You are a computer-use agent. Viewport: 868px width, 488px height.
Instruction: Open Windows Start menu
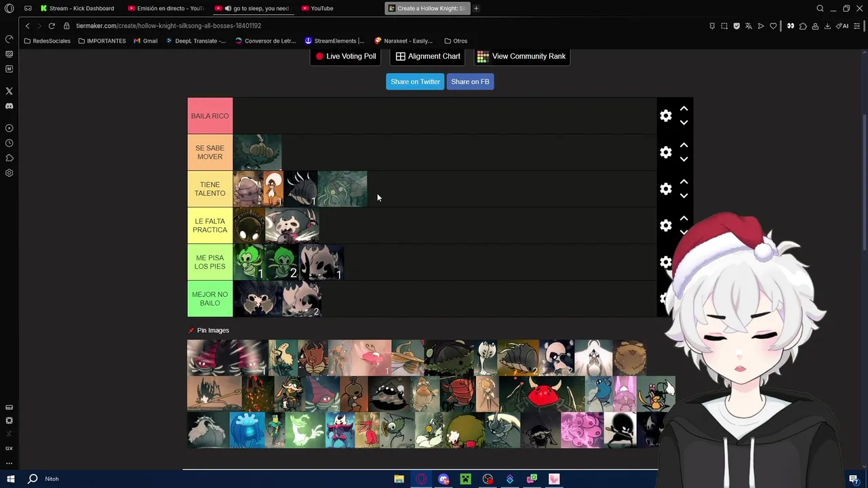[10, 479]
